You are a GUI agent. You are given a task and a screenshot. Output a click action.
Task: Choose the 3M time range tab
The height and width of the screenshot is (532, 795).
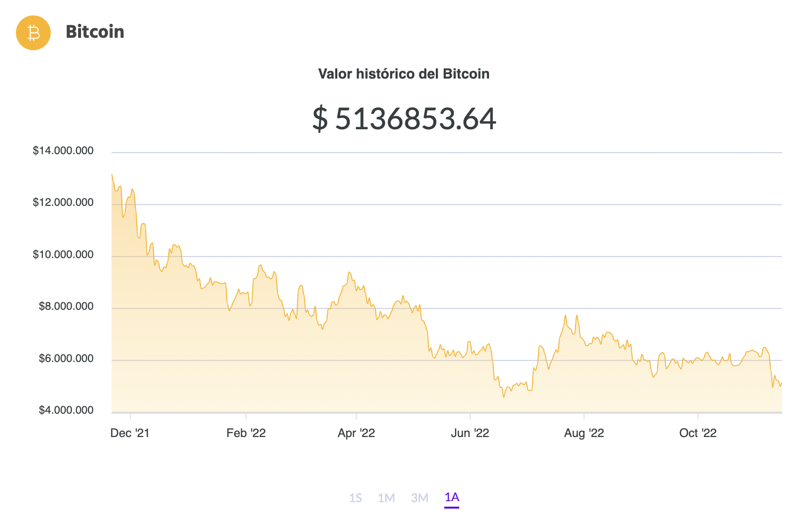click(x=419, y=498)
